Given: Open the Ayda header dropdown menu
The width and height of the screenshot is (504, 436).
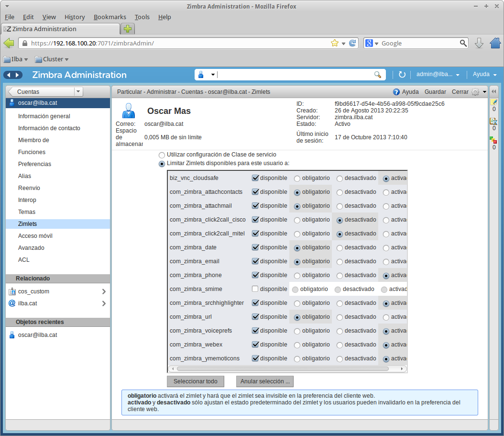Looking at the screenshot, I should (484, 74).
